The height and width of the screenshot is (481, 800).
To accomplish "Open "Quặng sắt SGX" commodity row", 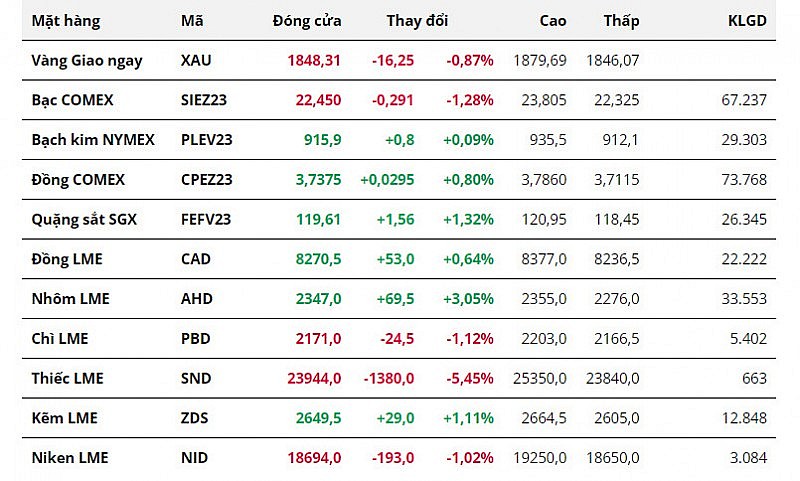I will (84, 219).
